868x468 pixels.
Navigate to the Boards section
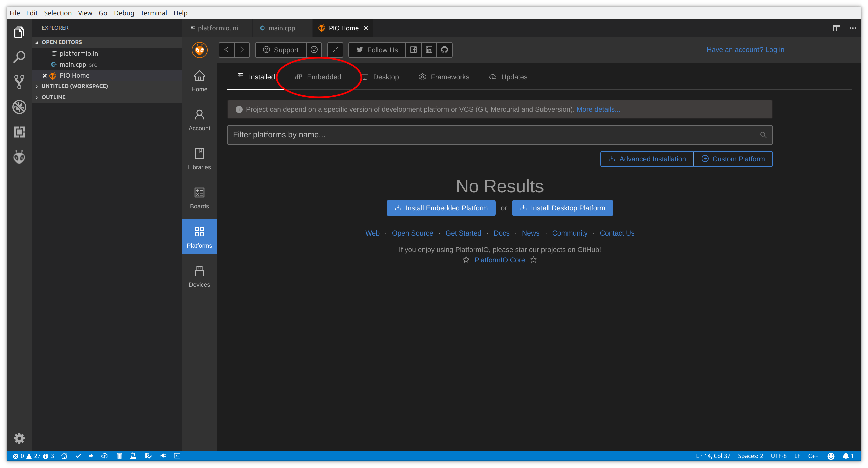[200, 198]
